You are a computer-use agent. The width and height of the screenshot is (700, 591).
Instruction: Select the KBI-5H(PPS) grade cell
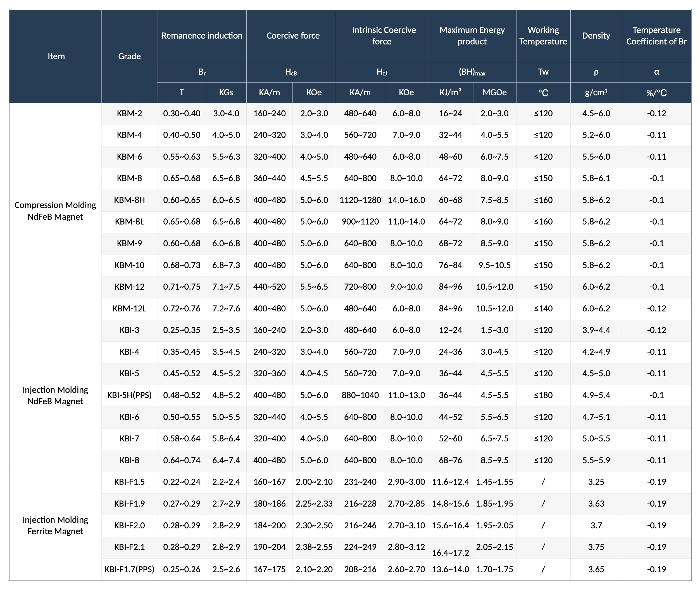tap(129, 395)
